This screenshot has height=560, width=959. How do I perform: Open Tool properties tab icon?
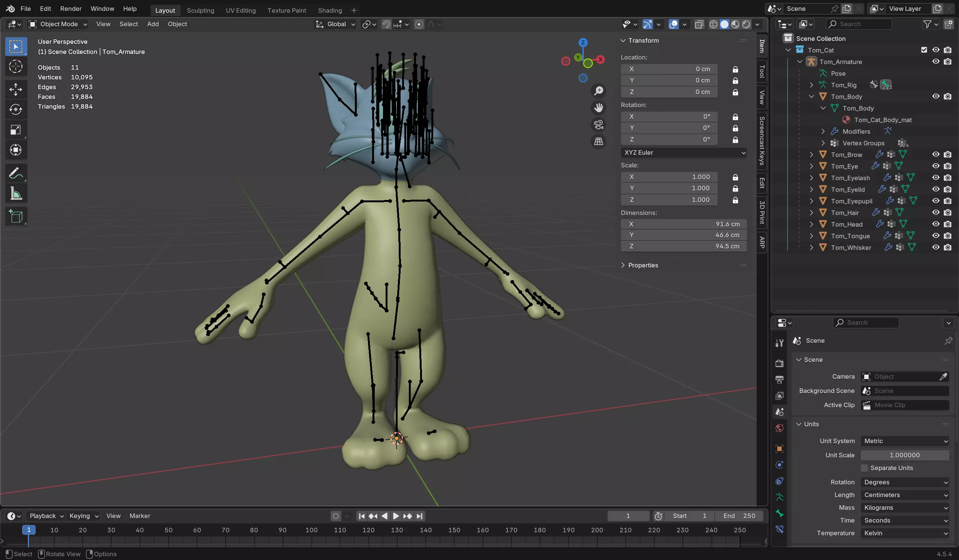779,343
